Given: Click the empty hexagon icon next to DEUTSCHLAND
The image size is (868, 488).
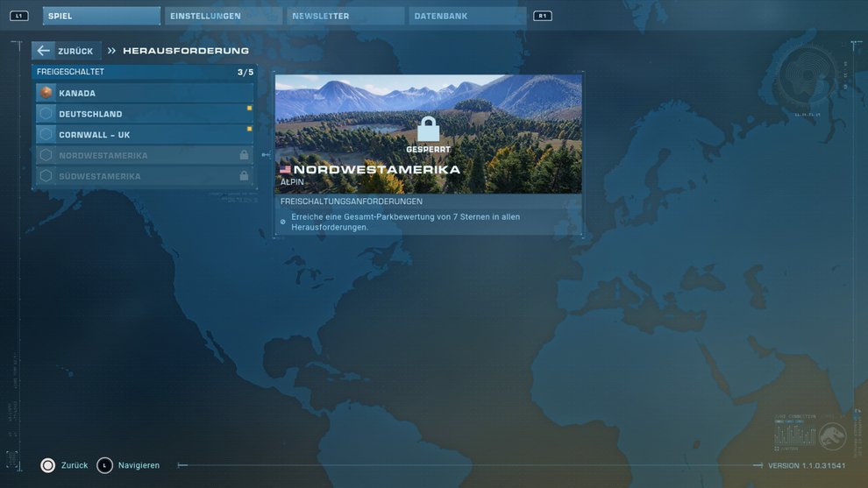Looking at the screenshot, I should 46,114.
